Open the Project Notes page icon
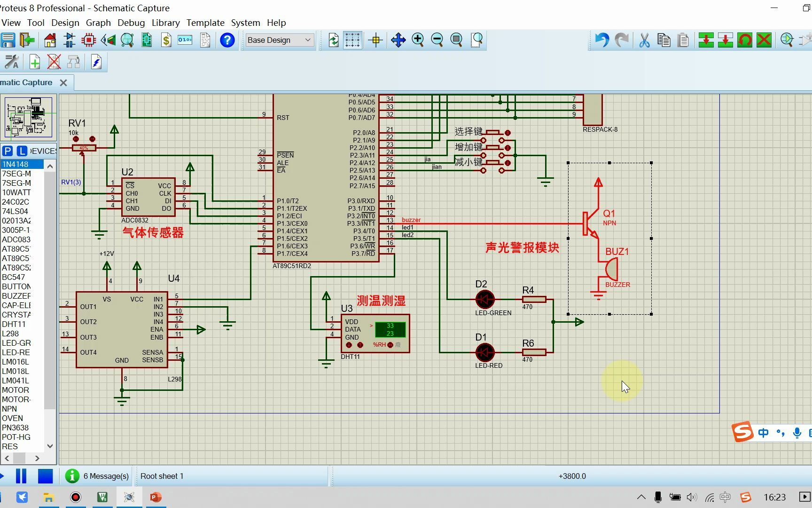Screen dimensions: 812x508 [x=205, y=40]
